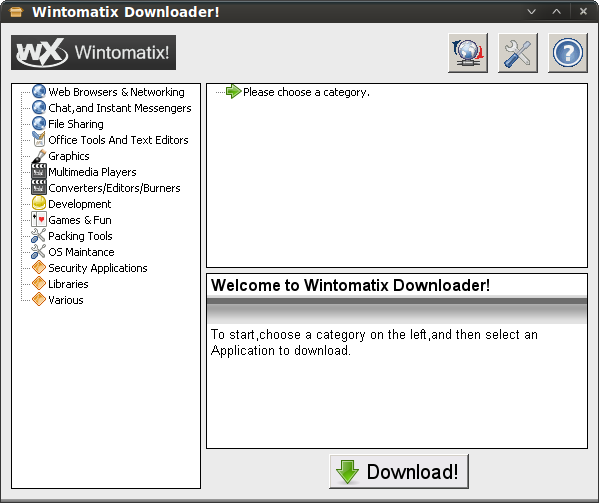Click the Wintomatix logo banner
599x503 pixels.
coord(94,53)
